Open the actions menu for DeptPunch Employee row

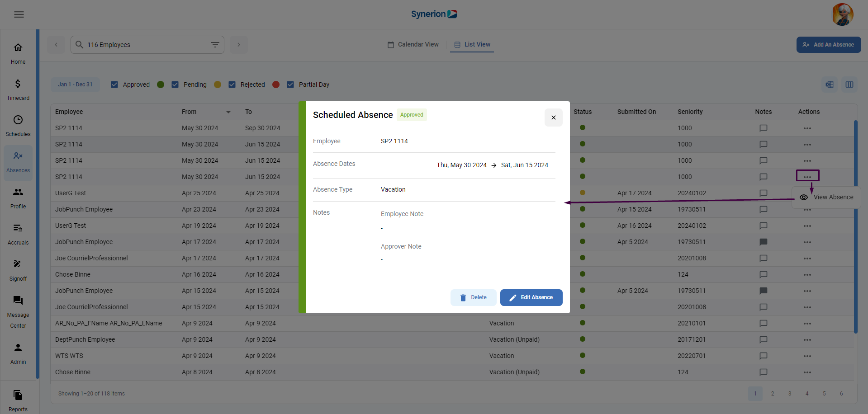(807, 340)
